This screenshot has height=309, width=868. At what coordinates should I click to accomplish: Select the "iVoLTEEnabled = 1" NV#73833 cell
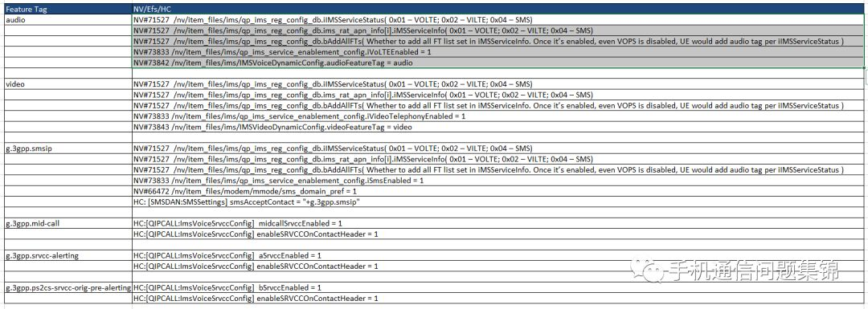[x=497, y=52]
